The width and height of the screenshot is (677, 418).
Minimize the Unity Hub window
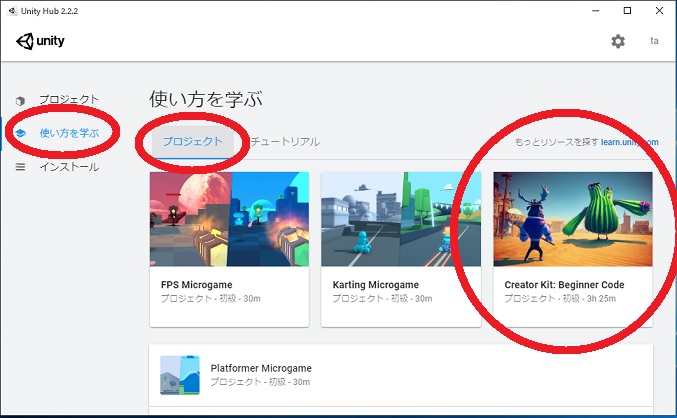point(596,10)
